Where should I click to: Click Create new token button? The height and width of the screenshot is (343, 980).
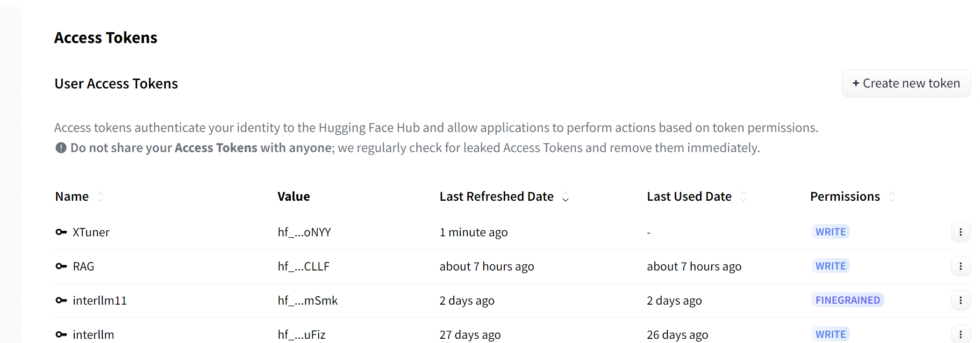[x=906, y=83]
